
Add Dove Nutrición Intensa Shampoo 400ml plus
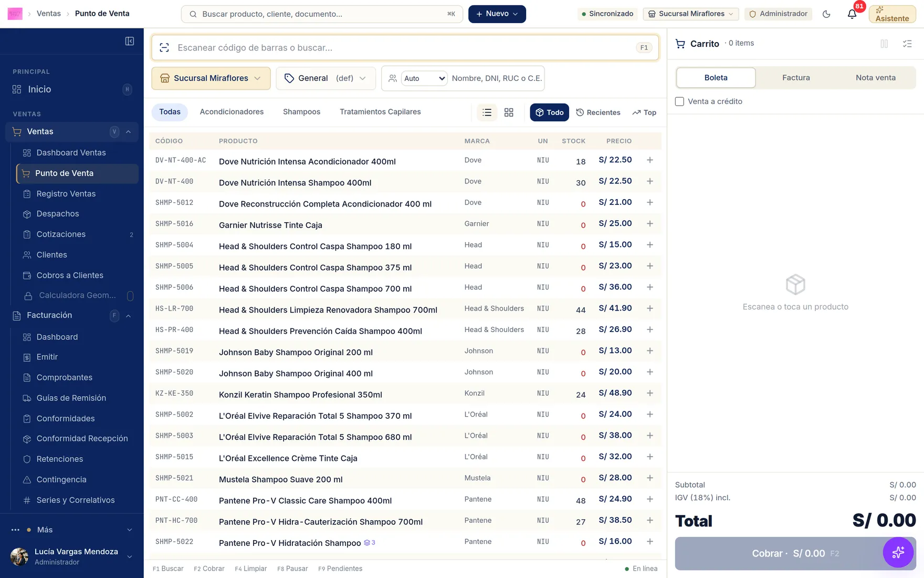(650, 181)
